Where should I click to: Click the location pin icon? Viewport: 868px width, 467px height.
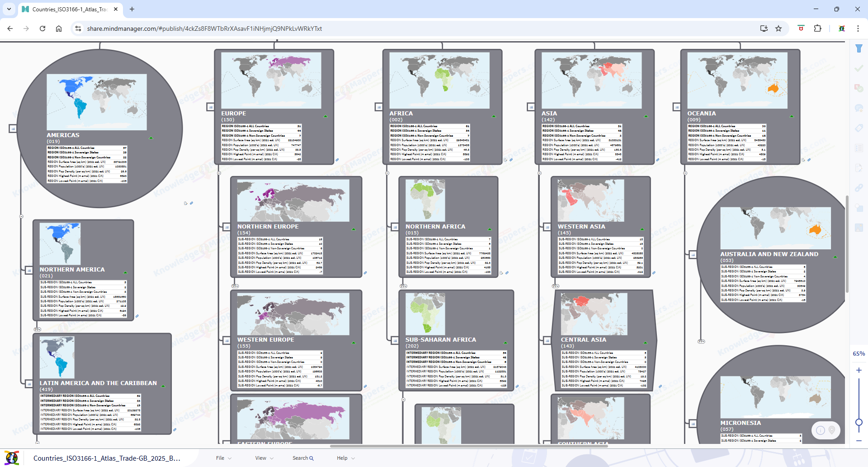pyautogui.click(x=832, y=430)
